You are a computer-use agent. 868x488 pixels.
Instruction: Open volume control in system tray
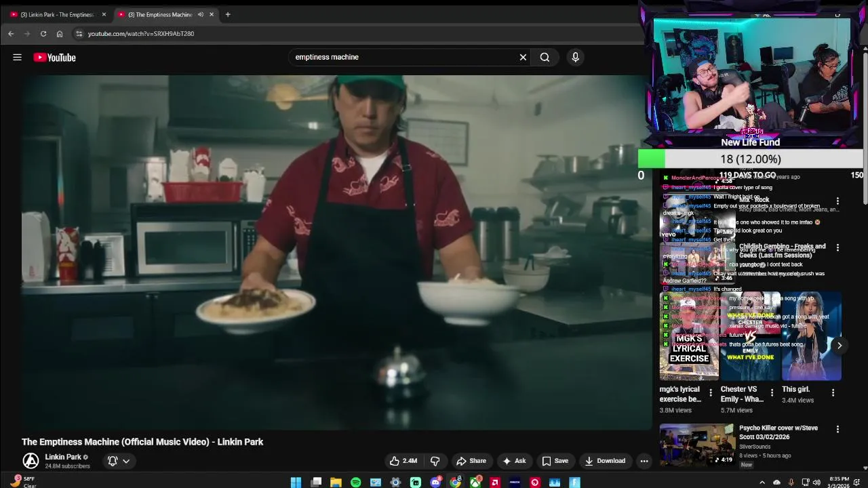click(816, 483)
